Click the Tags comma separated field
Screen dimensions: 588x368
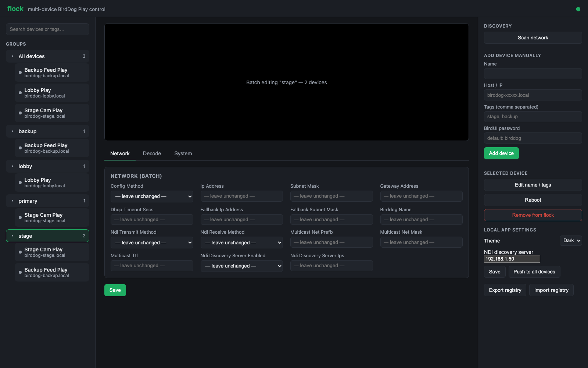click(x=533, y=116)
